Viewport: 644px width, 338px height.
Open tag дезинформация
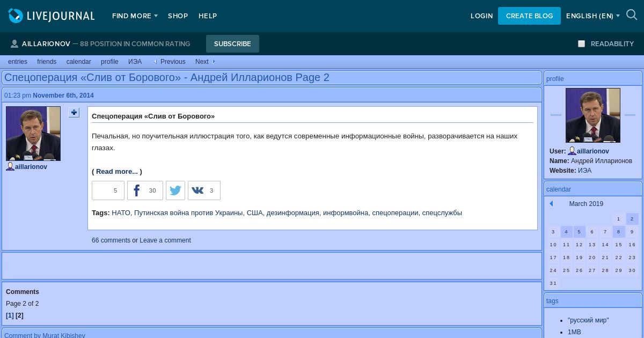293,213
